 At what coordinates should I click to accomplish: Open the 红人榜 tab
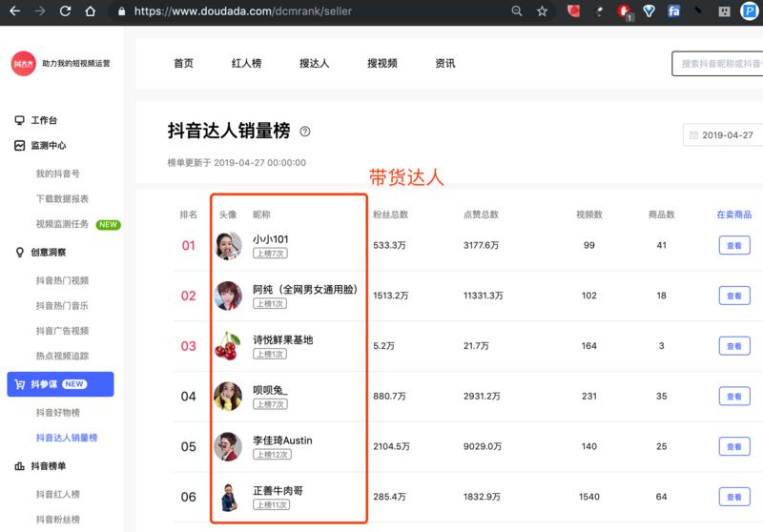(246, 63)
